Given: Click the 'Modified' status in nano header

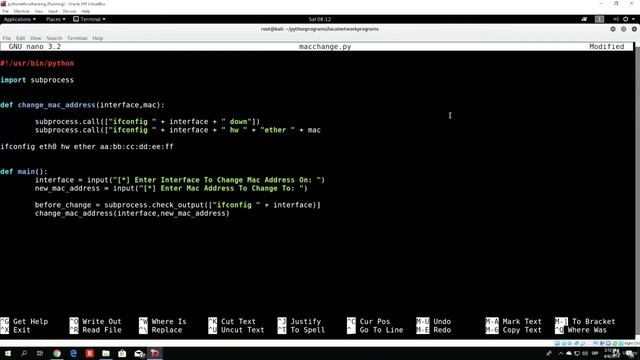Looking at the screenshot, I should (607, 47).
